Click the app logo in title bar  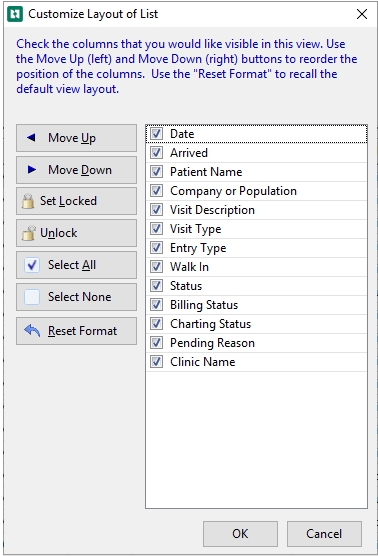(x=15, y=14)
